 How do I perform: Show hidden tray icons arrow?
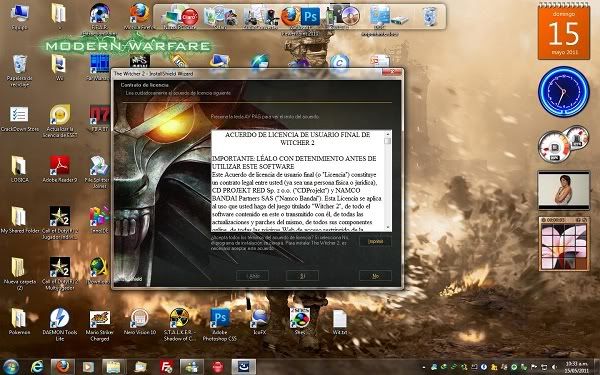(424, 367)
